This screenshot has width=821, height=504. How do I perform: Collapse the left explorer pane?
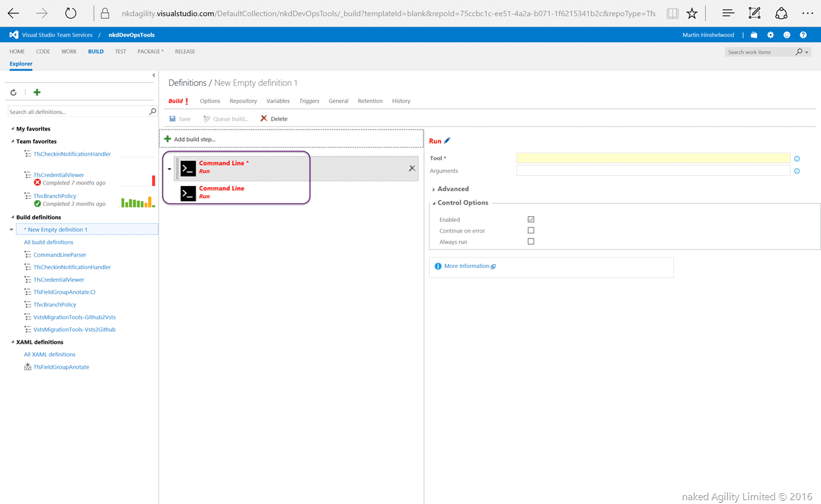(154, 76)
